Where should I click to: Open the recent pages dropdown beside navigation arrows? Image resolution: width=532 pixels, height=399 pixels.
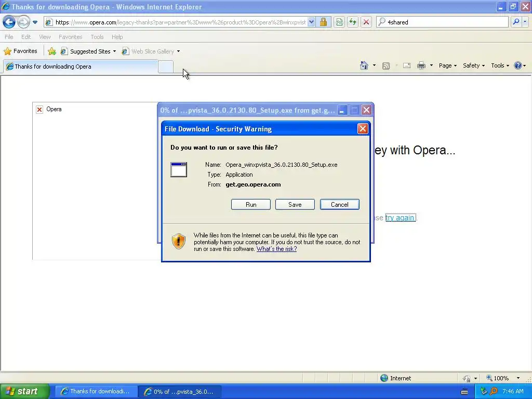click(x=35, y=22)
